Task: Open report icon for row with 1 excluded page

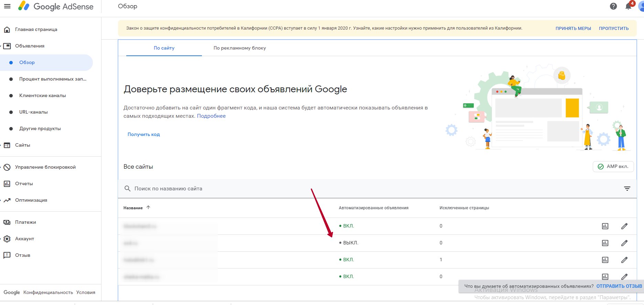Action: tap(605, 260)
